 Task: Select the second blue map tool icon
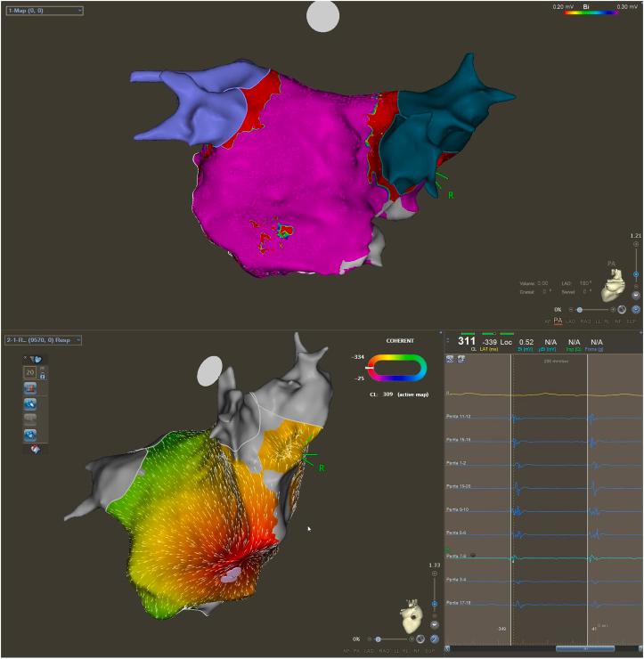tap(30, 403)
